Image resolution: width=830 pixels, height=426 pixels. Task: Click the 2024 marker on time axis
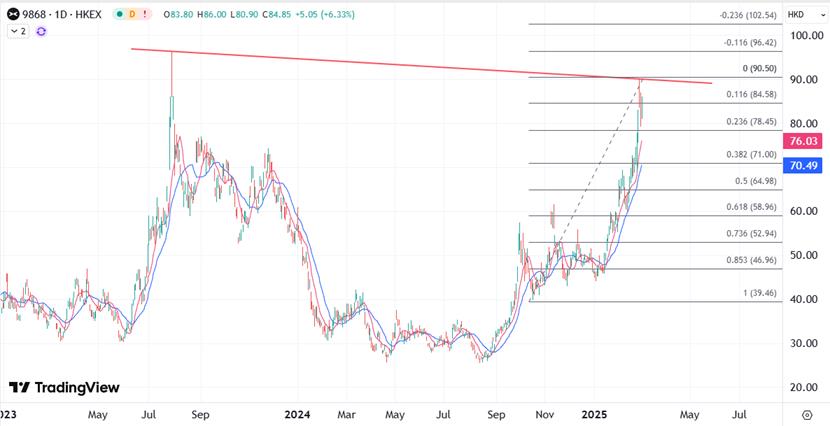click(x=297, y=413)
